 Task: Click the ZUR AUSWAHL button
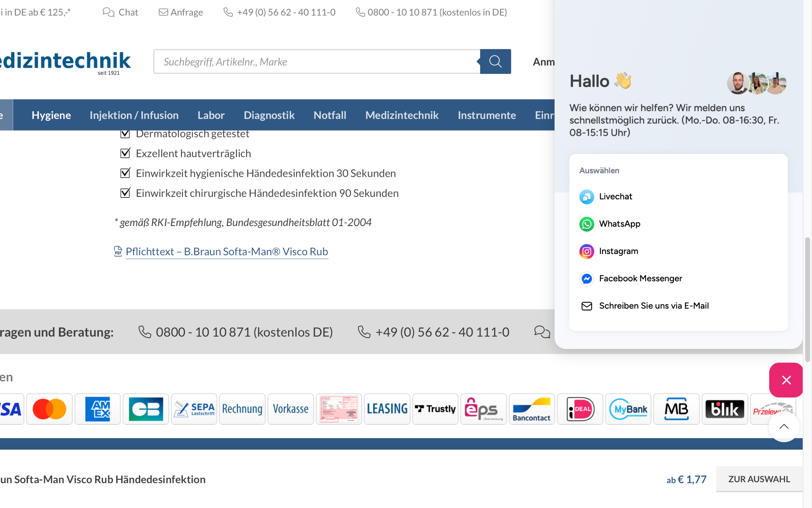click(759, 479)
